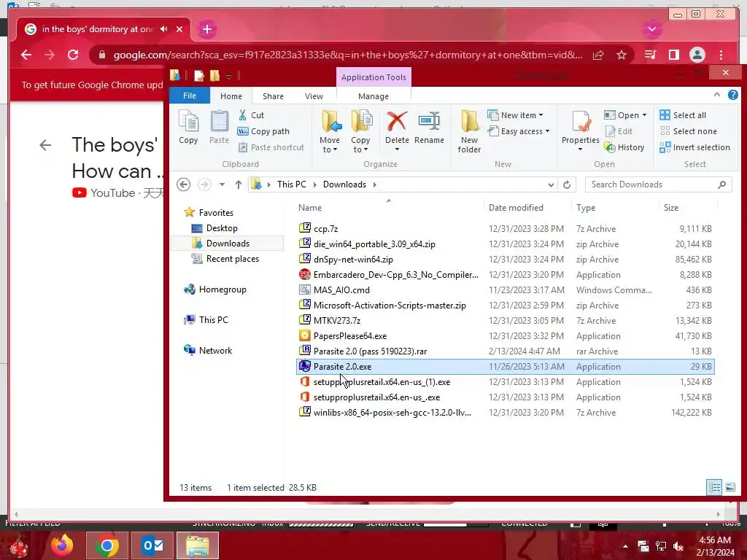Sort files by Date modified column
The width and height of the screenshot is (747, 560).
coord(516,208)
